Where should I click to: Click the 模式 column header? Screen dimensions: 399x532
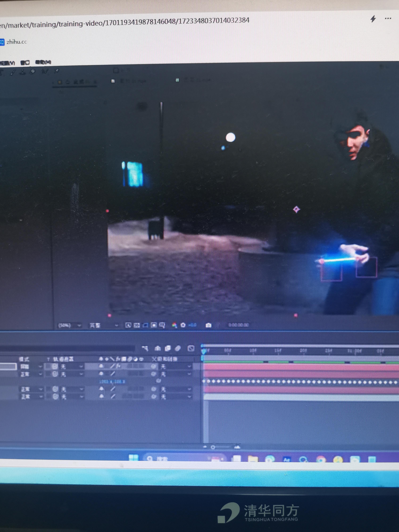coord(24,359)
